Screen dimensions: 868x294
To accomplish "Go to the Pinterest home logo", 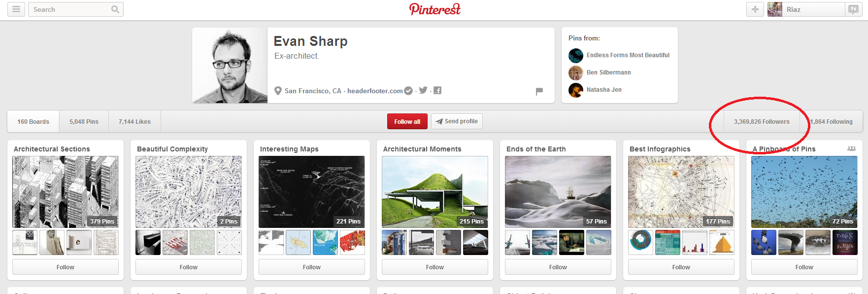I will pyautogui.click(x=435, y=9).
